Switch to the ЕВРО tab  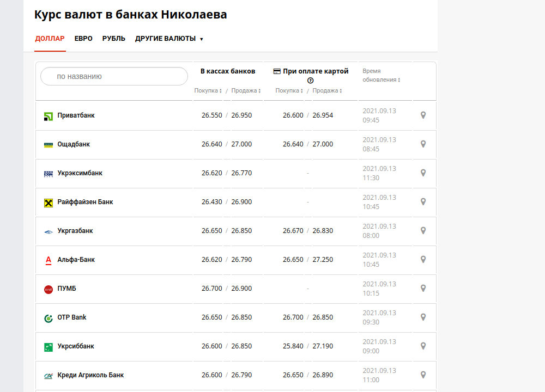83,39
